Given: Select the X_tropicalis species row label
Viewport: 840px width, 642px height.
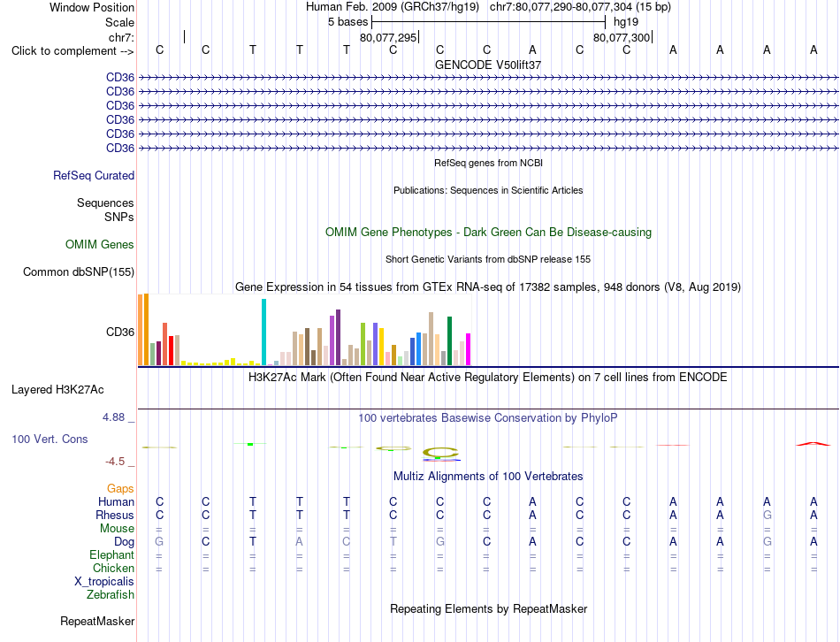Looking at the screenshot, I should (104, 582).
